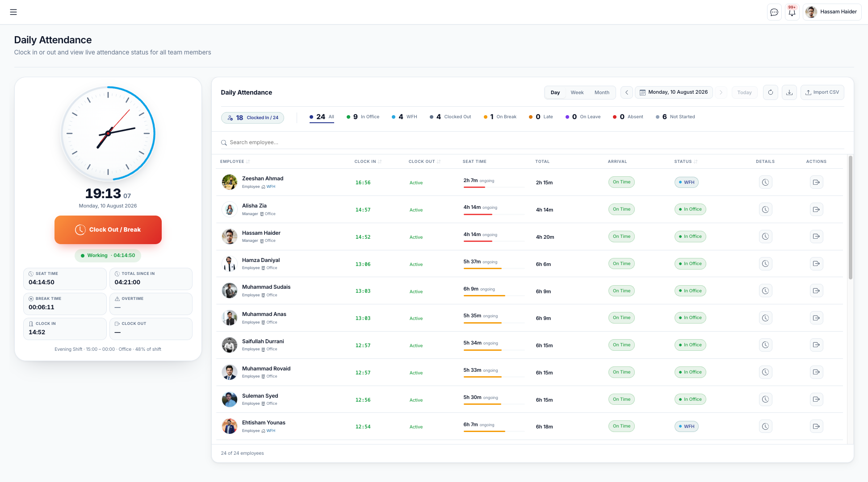This screenshot has height=482, width=868.
Task: View details clock icon for Zeeshan Ahmad
Action: [x=766, y=183]
